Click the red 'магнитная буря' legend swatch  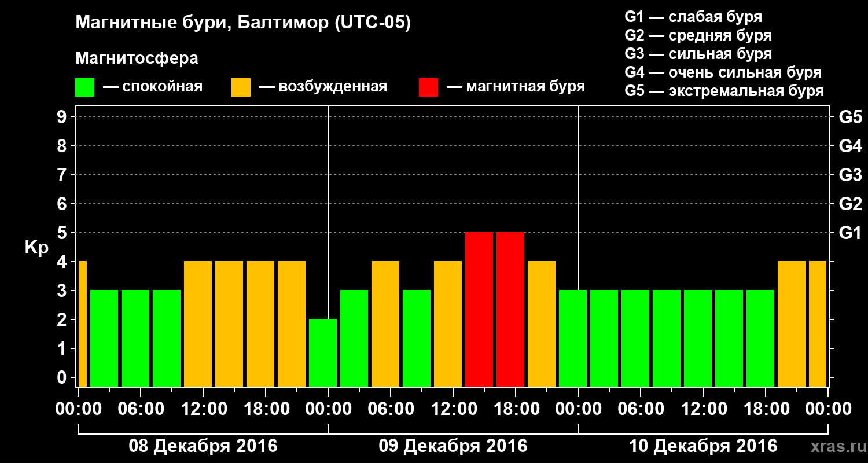coord(428,87)
